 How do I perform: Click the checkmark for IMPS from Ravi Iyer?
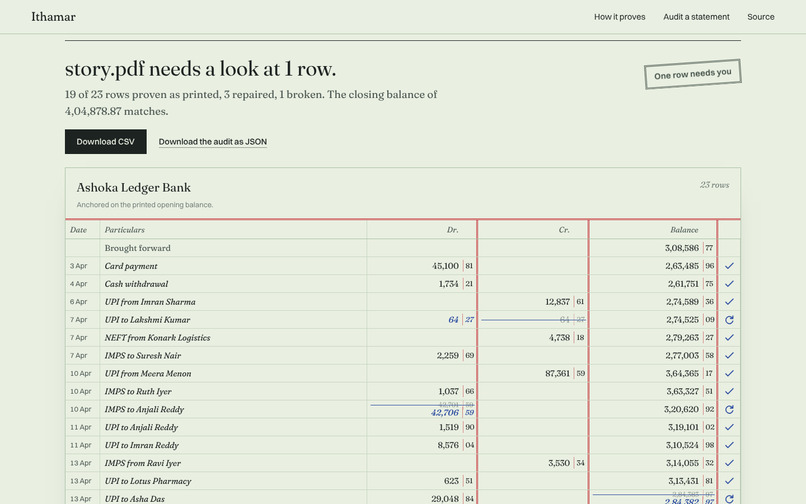[x=729, y=463]
